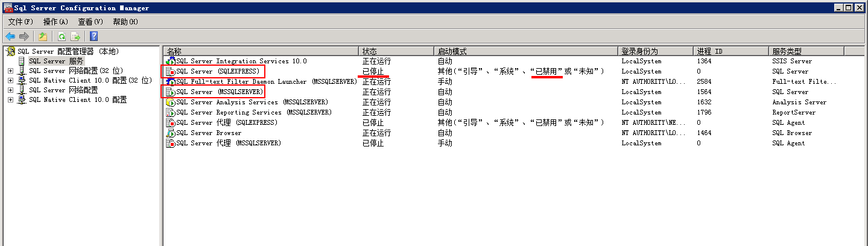Click the SQL Server 代理 (MSSQLSERVER) icon
The width and height of the screenshot is (868, 246).
point(170,143)
